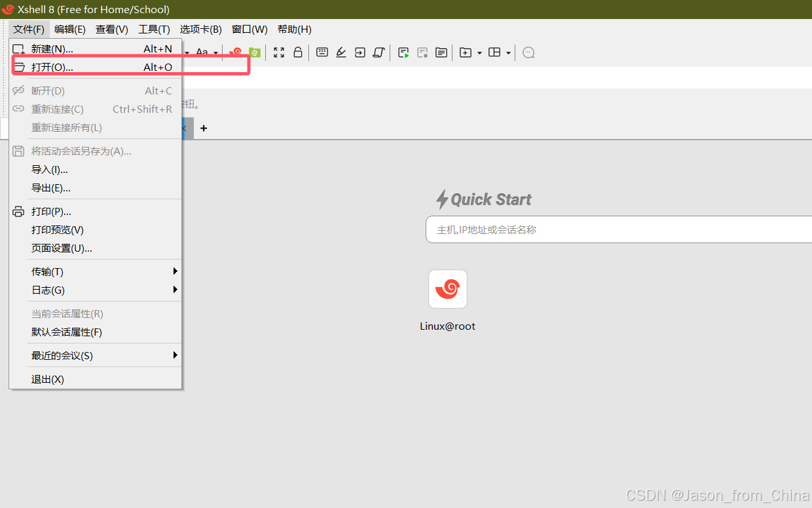Click the stop recording script icon

pos(422,52)
